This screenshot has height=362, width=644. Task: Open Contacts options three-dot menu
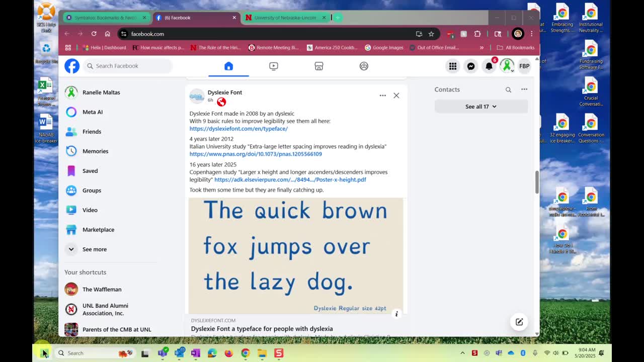(524, 89)
